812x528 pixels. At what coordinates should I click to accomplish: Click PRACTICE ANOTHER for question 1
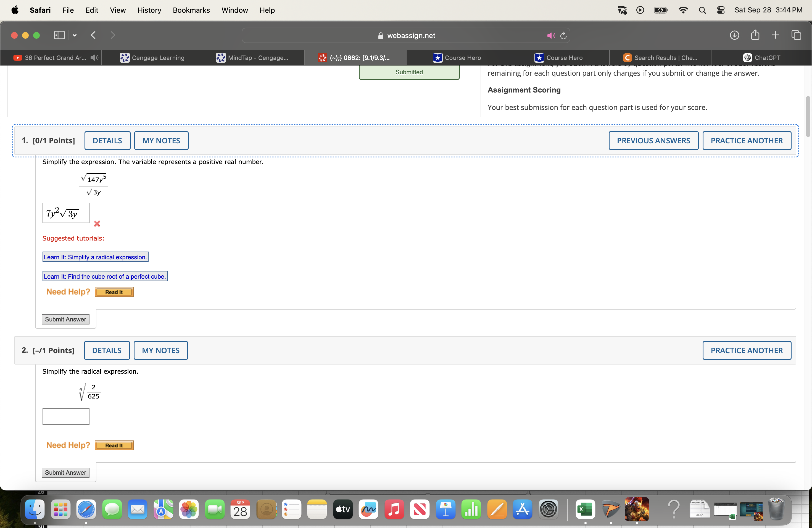(x=747, y=141)
